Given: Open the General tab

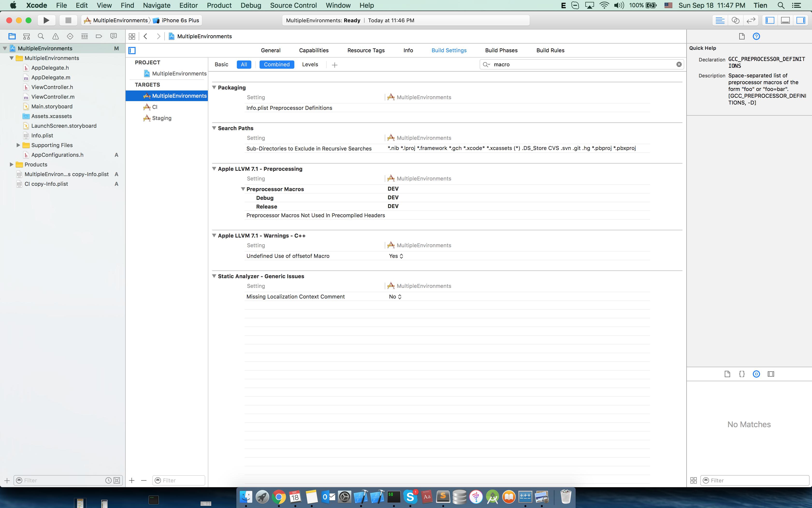Looking at the screenshot, I should [271, 50].
